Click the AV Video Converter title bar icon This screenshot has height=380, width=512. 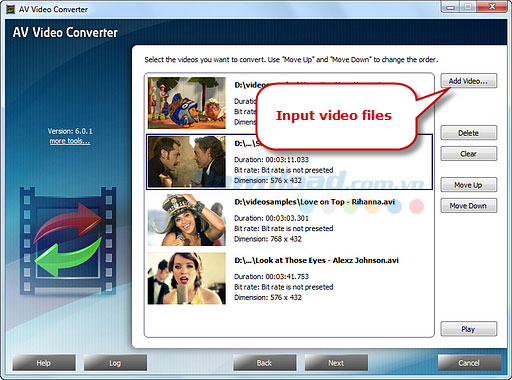click(10, 9)
